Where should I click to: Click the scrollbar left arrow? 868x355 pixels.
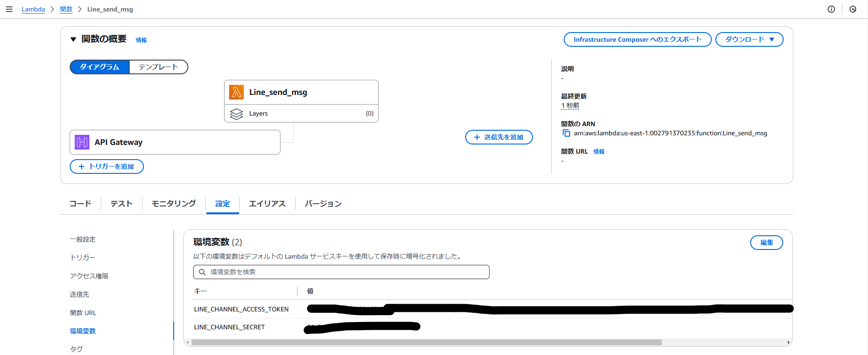pyautogui.click(x=187, y=343)
